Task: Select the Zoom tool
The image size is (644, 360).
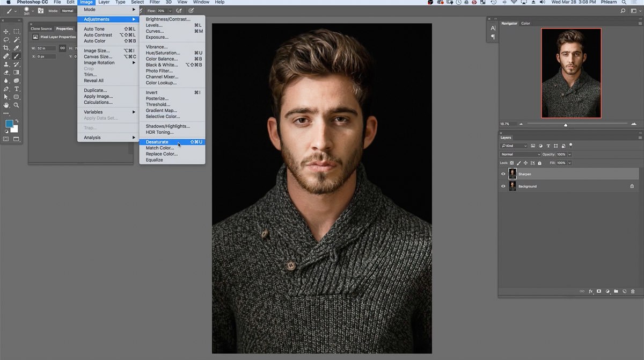Action: tap(17, 105)
